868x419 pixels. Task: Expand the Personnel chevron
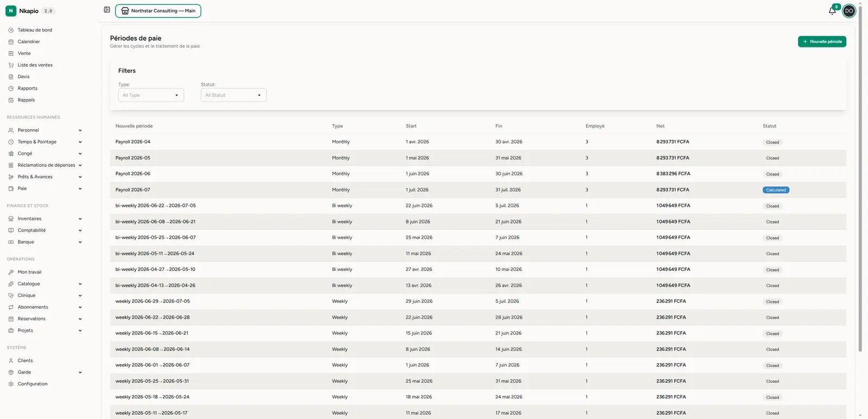tap(80, 130)
